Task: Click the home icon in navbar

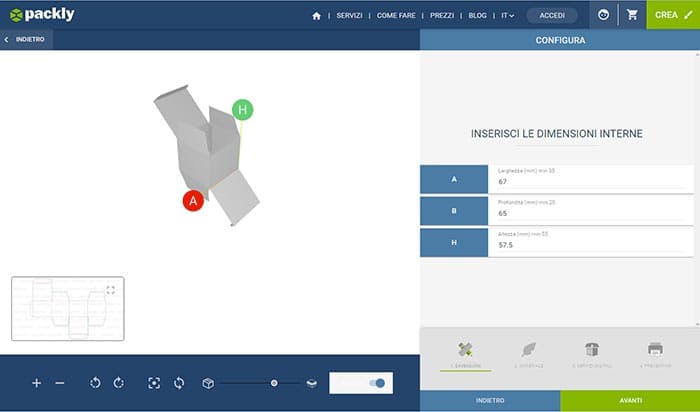Action: (x=317, y=16)
